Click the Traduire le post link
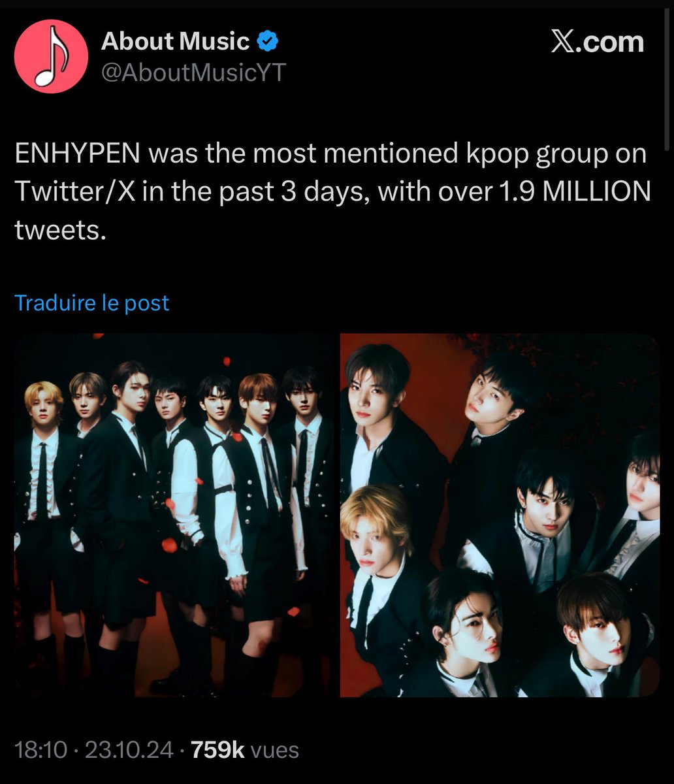This screenshot has width=674, height=784. click(92, 302)
